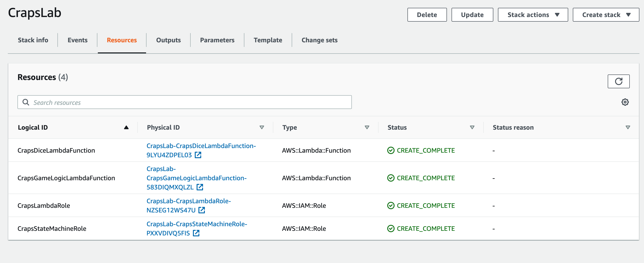Open Stack actions dropdown
644x263 pixels.
[x=533, y=15]
